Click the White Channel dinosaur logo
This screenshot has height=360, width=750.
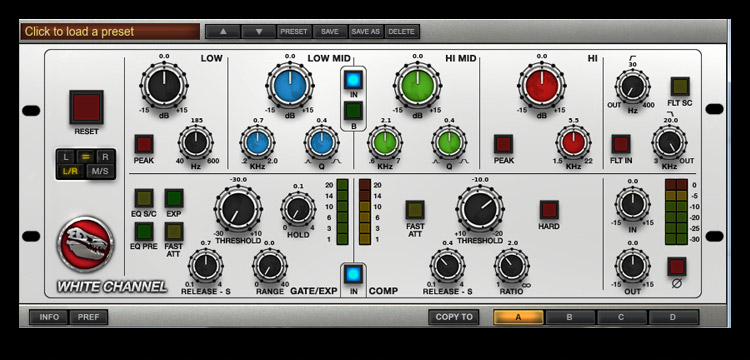(85, 244)
